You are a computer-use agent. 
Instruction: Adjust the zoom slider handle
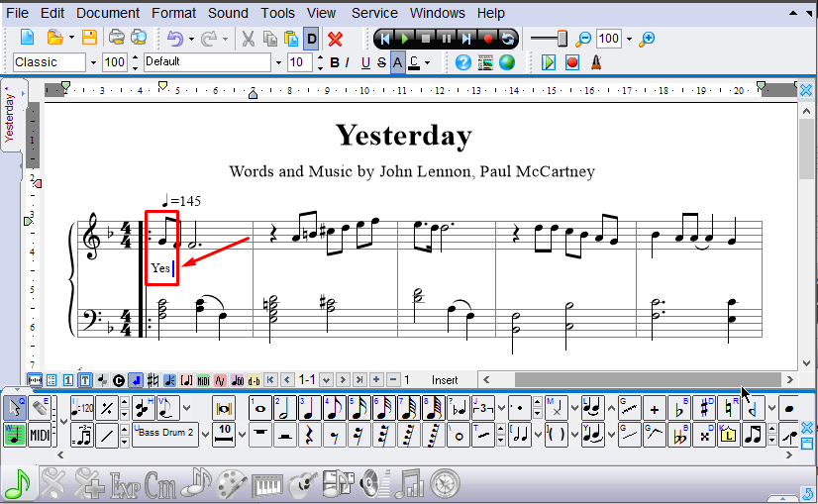click(x=562, y=39)
